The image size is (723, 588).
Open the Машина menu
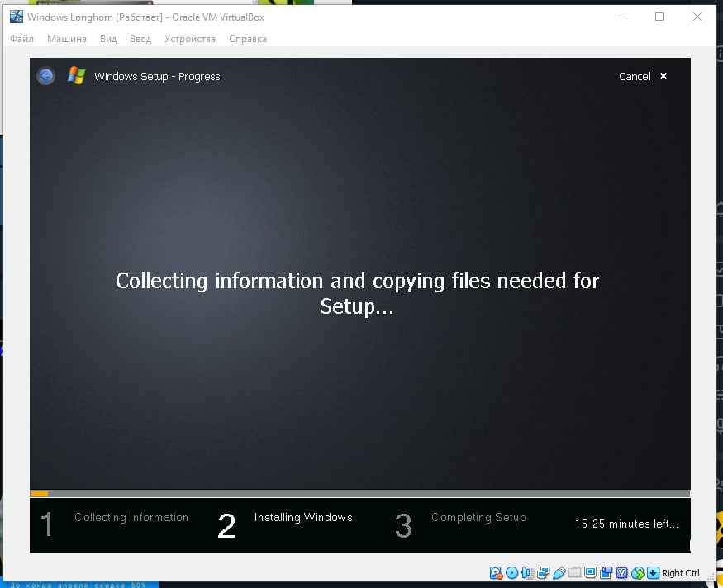67,39
